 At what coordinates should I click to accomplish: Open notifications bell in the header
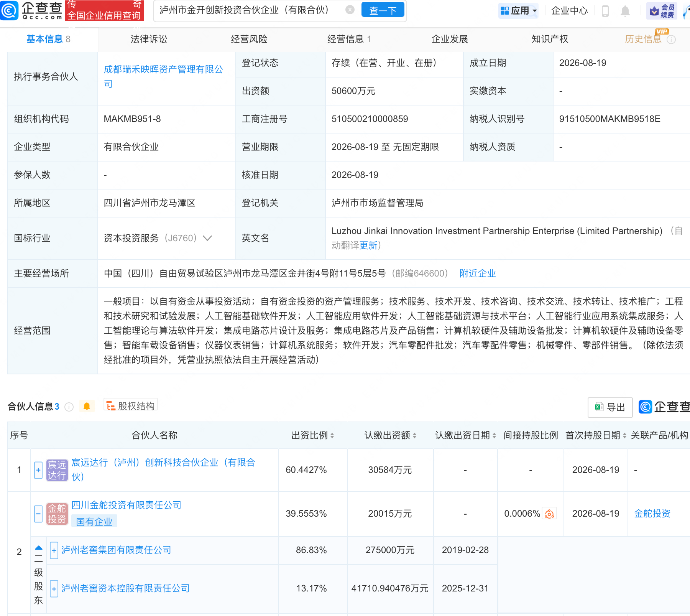click(x=625, y=11)
